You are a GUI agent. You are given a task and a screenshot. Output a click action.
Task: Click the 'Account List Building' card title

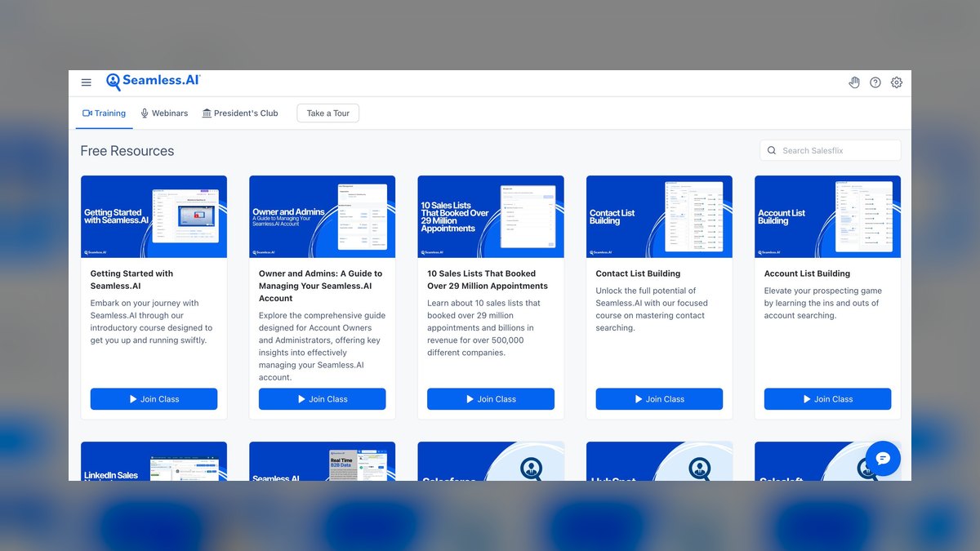click(x=807, y=273)
